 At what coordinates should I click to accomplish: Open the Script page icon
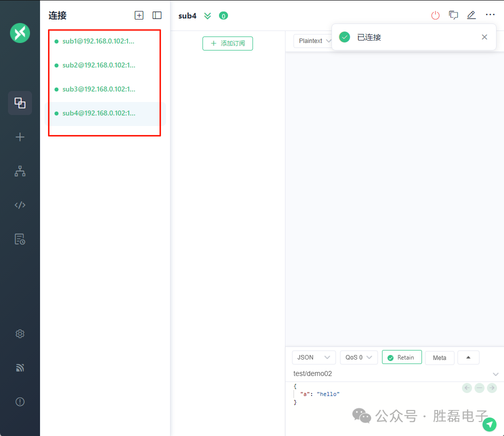[x=20, y=205]
